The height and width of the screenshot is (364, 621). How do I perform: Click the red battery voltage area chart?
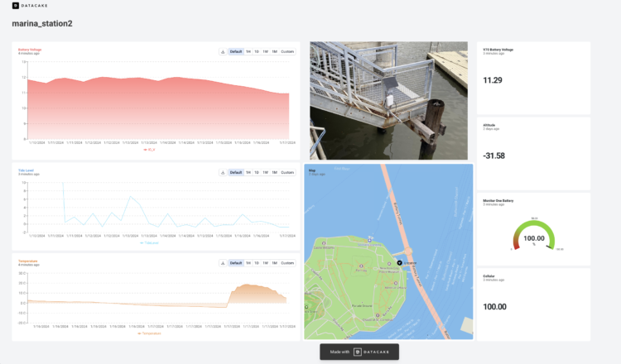click(x=158, y=109)
